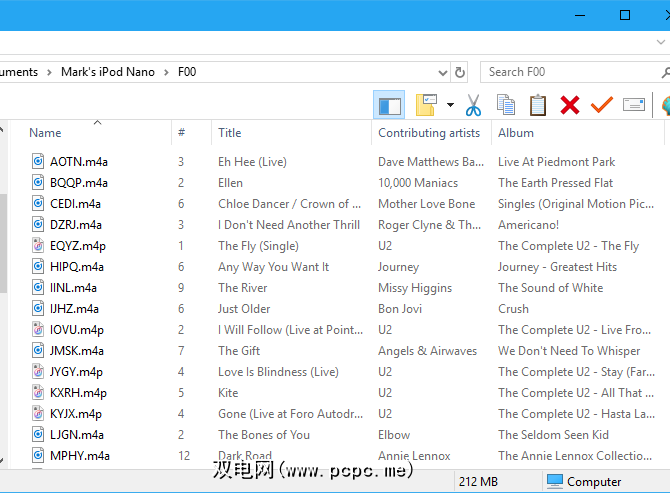Click the orange checkmark Properties icon

(x=602, y=105)
